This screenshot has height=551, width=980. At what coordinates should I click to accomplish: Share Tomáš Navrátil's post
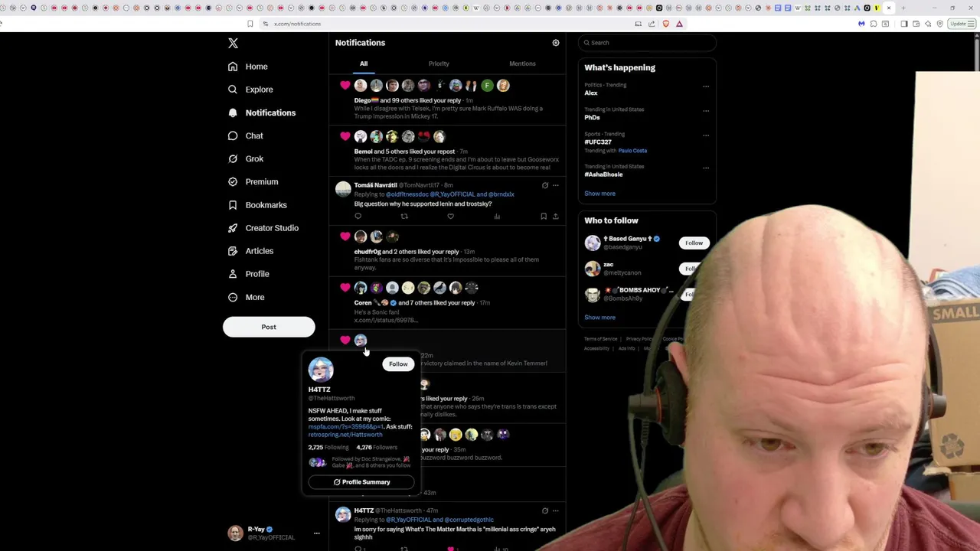click(x=556, y=217)
